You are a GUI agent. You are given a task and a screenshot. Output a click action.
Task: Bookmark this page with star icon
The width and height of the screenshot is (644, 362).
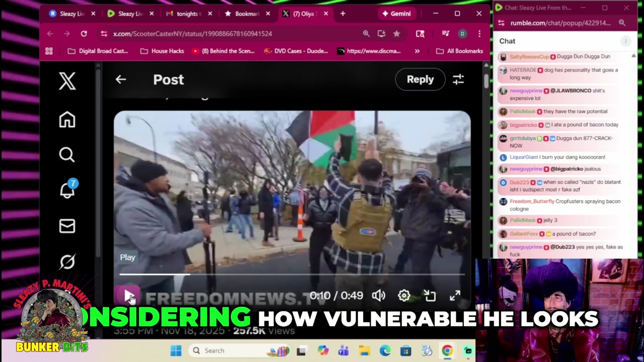click(x=396, y=34)
